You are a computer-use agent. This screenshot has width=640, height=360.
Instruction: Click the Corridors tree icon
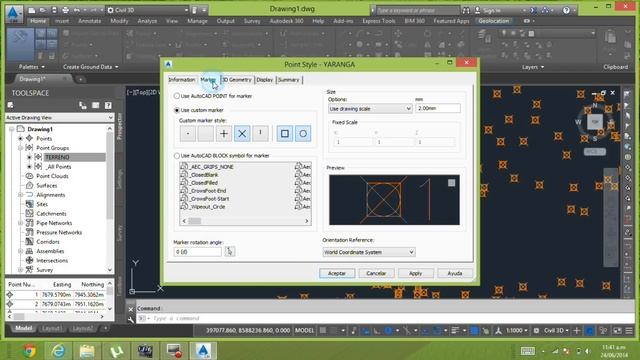click(29, 242)
